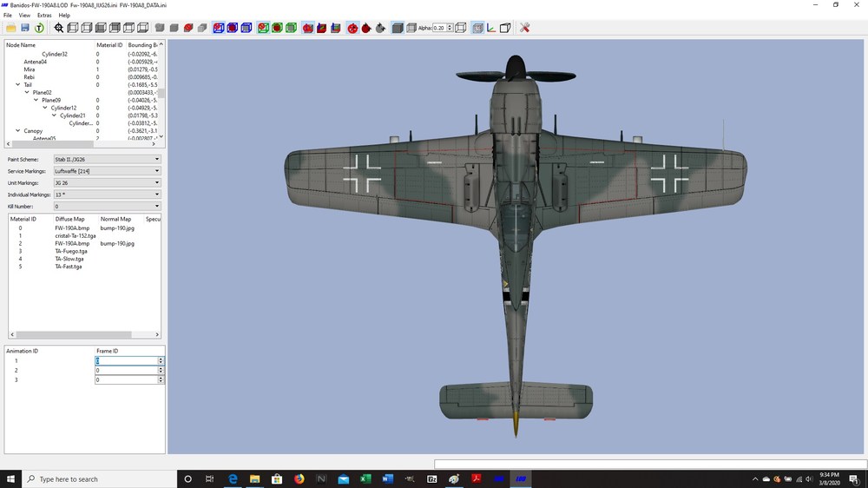
Task: Open the Service Markings dropdown
Action: point(108,171)
